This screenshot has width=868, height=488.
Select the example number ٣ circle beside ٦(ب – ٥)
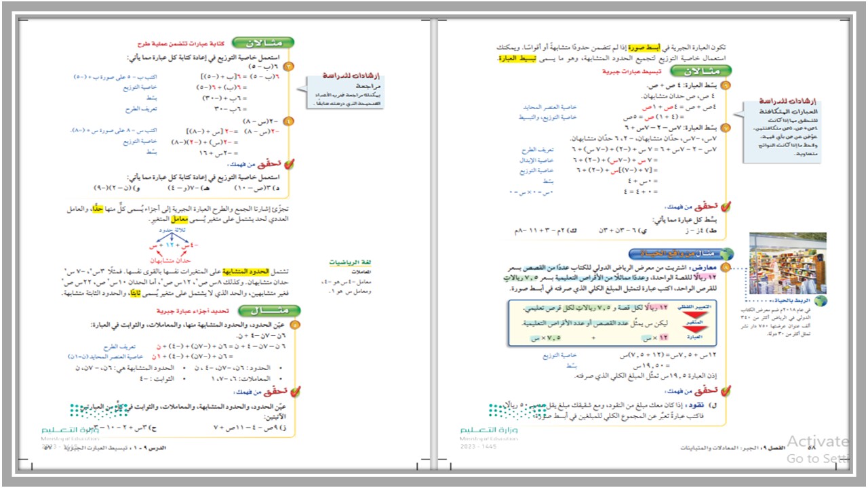[x=288, y=67]
